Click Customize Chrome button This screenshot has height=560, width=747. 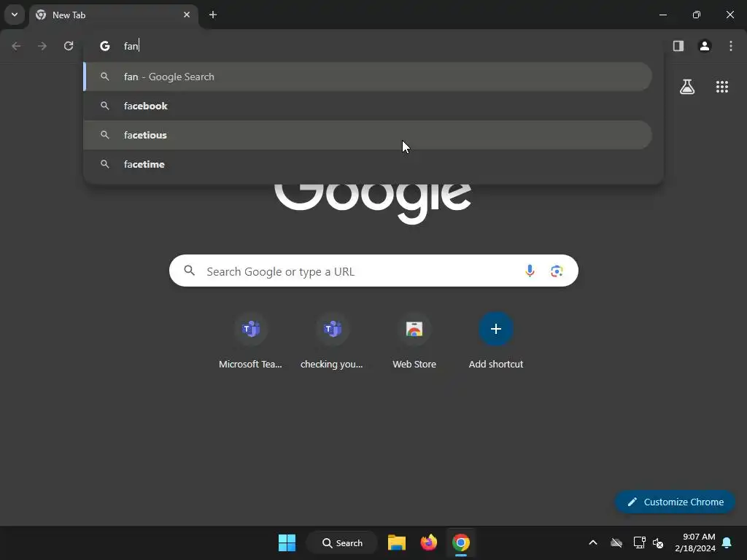(x=675, y=502)
